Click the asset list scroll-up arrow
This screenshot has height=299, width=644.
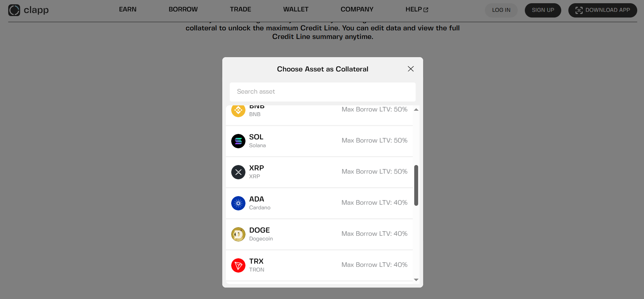coord(416,110)
